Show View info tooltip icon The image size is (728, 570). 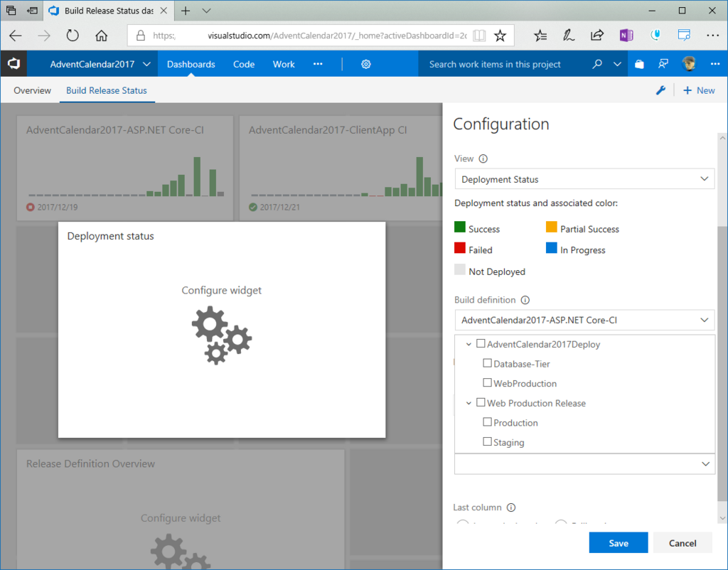(483, 158)
